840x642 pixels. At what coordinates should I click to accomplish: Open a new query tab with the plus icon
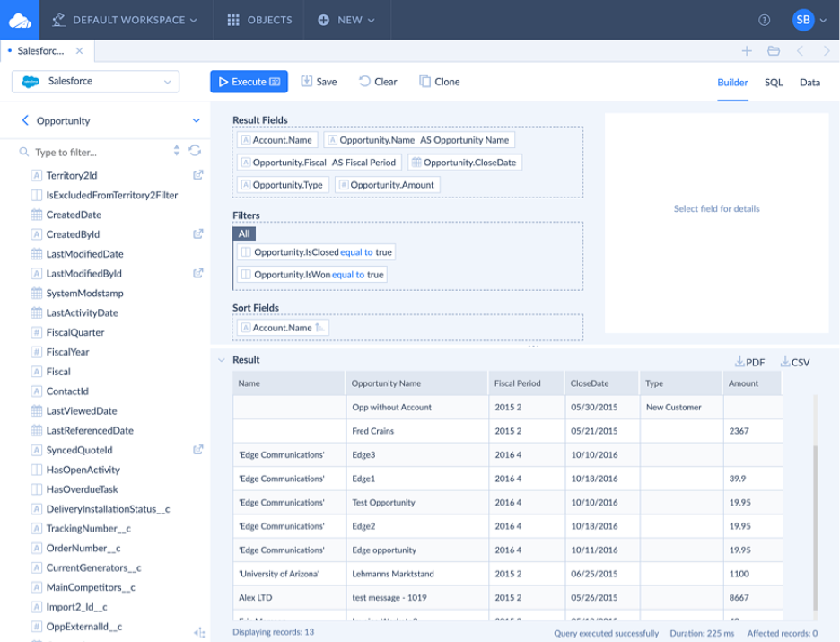point(747,51)
